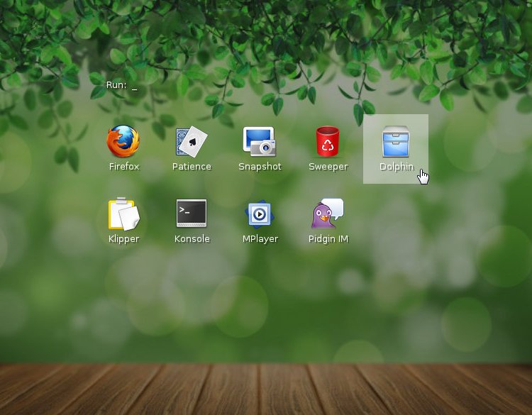
Task: Start the Snapshot screen capture icon
Action: pyautogui.click(x=260, y=141)
